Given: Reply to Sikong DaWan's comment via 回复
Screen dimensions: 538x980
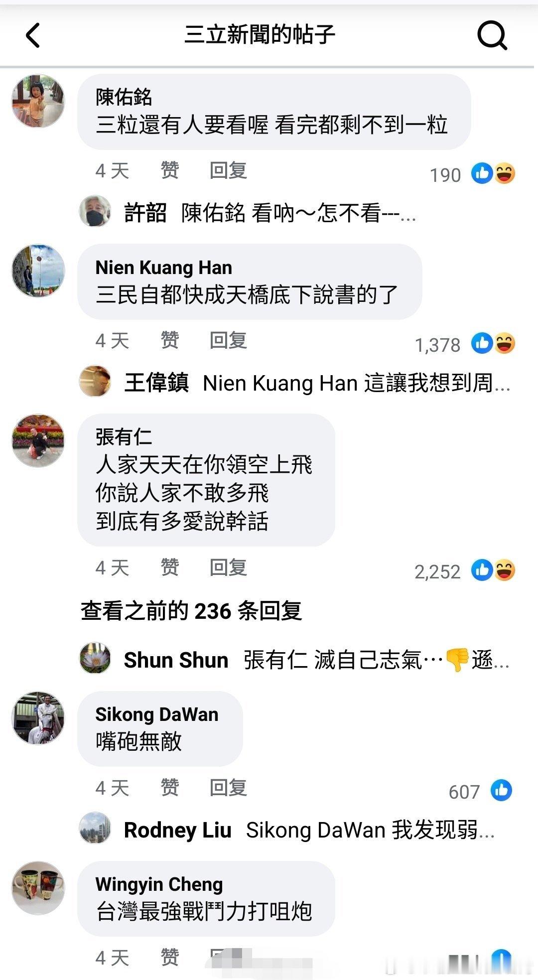Looking at the screenshot, I should (x=228, y=788).
